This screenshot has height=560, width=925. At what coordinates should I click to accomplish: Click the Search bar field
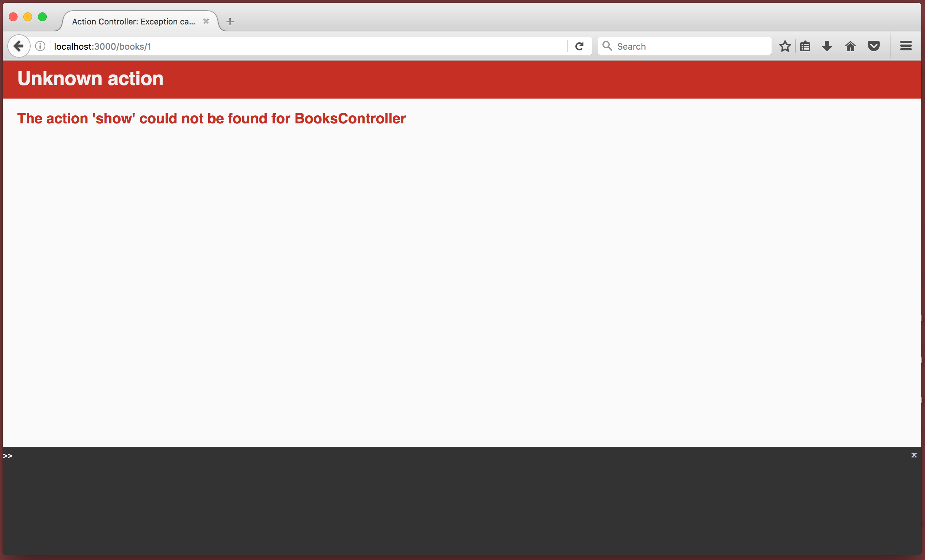coord(685,46)
